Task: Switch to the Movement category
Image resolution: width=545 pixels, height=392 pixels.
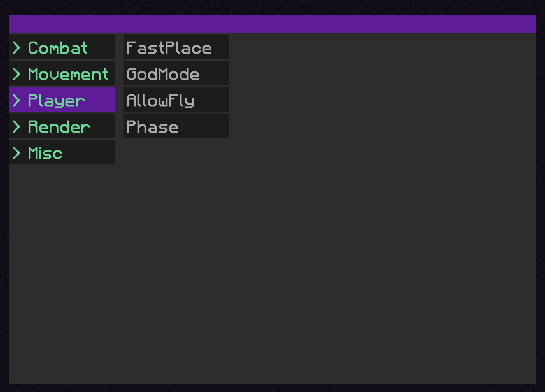Action: [x=68, y=74]
